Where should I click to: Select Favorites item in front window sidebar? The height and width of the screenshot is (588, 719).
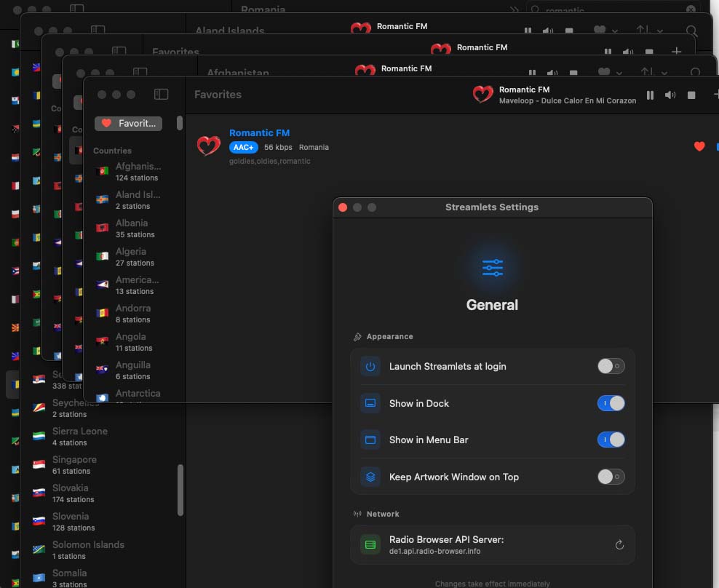(x=128, y=124)
